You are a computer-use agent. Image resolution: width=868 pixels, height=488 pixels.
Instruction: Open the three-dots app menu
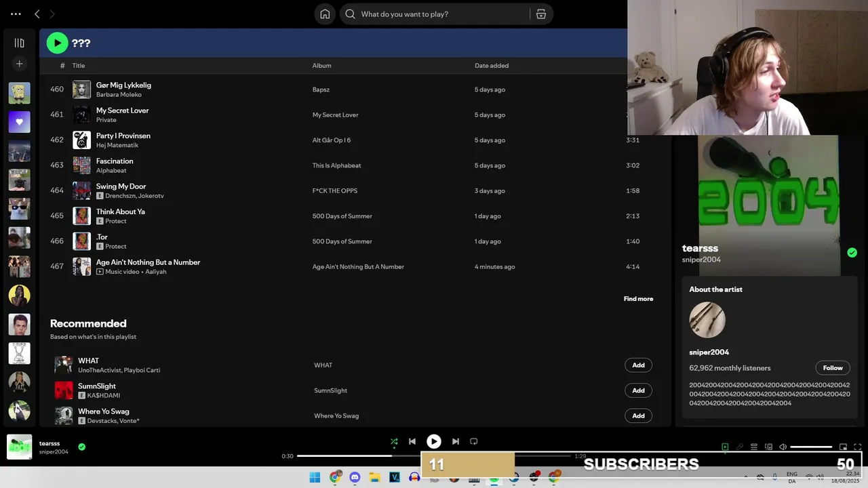pyautogui.click(x=16, y=14)
